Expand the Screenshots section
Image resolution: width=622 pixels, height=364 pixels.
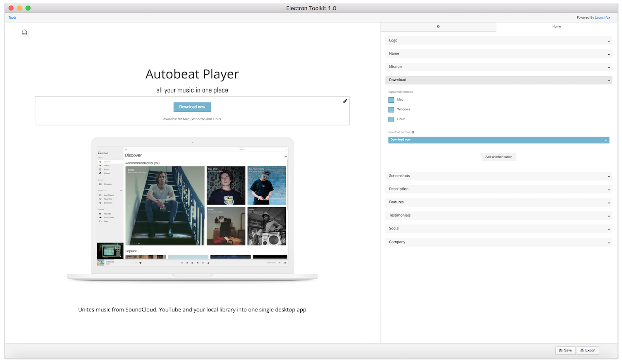498,176
